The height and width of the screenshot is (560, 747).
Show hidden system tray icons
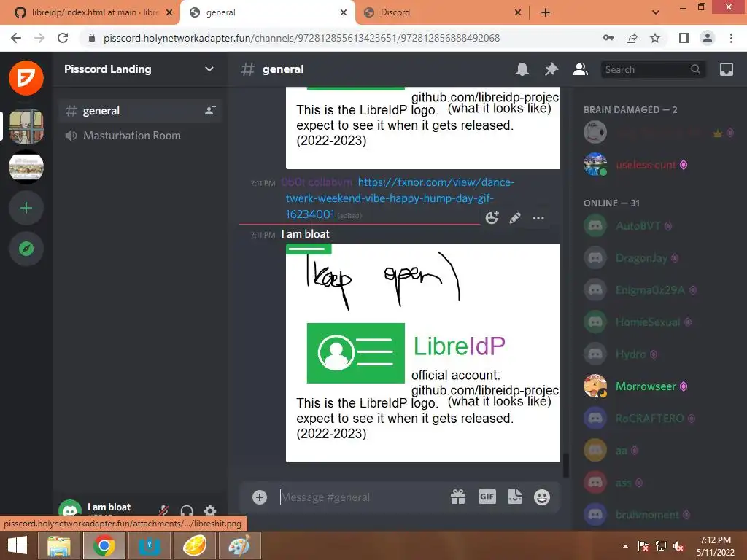pos(625,546)
